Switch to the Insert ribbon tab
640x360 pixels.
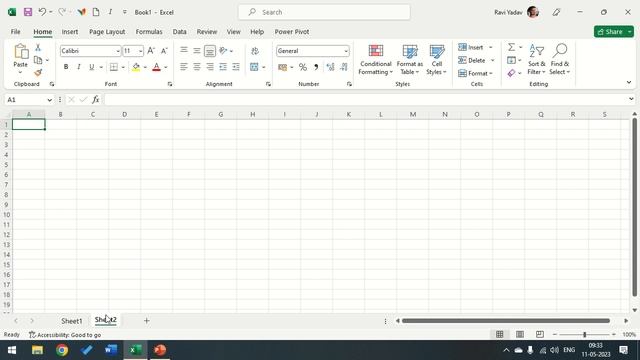coord(70,31)
